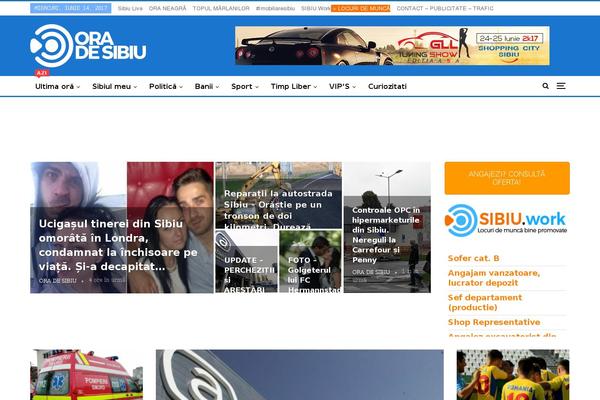Click the orange LOCURI DE MUNCĂ link

(x=361, y=8)
